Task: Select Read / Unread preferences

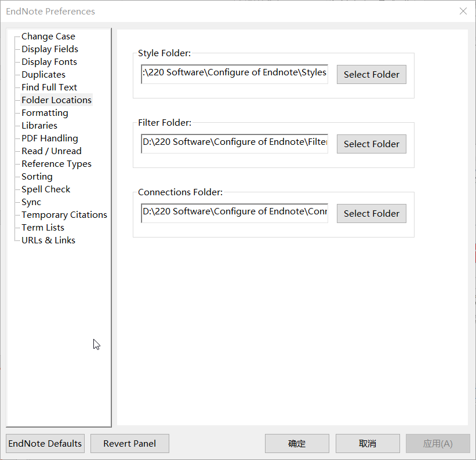Action: coord(52,151)
